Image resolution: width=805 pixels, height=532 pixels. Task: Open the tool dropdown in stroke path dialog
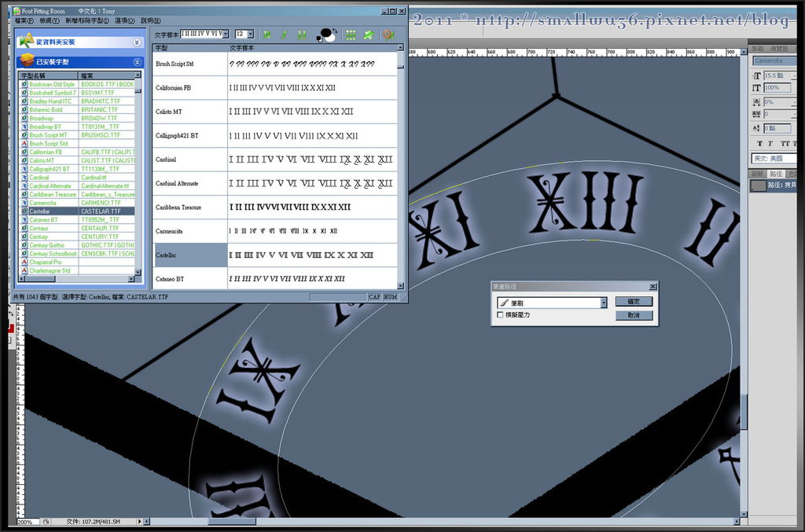click(603, 303)
